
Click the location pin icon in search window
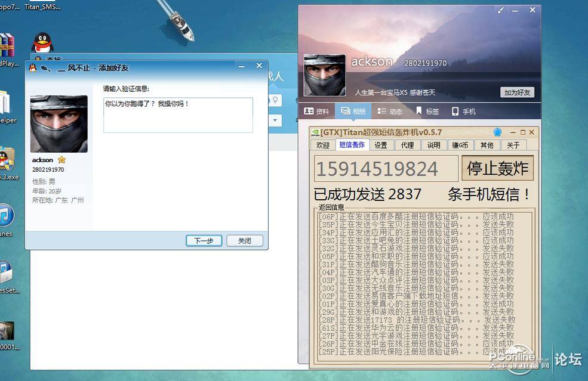point(275,100)
